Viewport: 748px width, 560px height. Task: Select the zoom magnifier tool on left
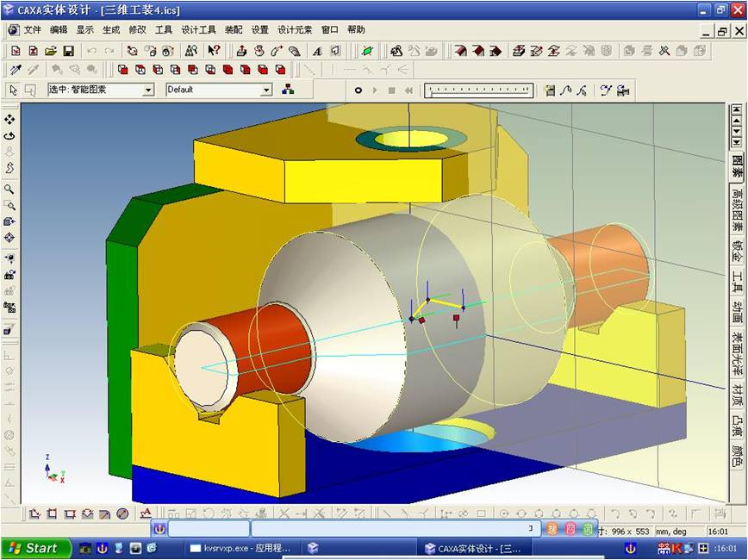(x=9, y=189)
